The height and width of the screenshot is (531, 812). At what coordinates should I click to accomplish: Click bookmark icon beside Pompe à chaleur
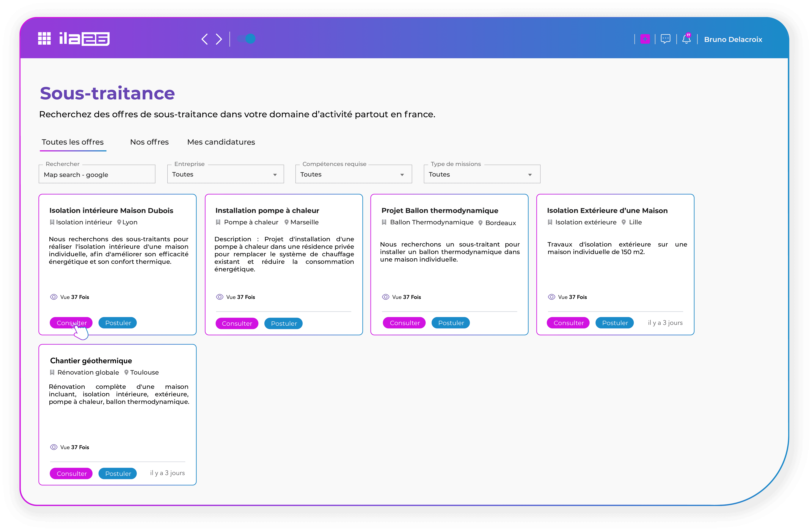218,222
